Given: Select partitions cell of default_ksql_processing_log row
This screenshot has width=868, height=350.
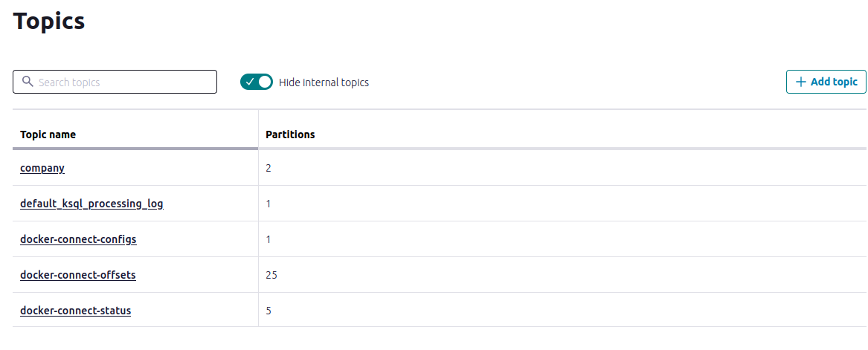Looking at the screenshot, I should pyautogui.click(x=562, y=204).
